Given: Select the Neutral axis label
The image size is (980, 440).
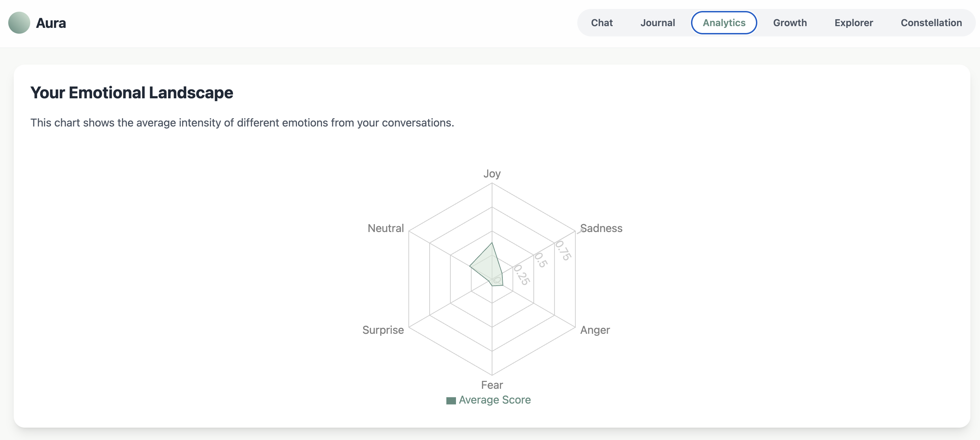Looking at the screenshot, I should (386, 228).
